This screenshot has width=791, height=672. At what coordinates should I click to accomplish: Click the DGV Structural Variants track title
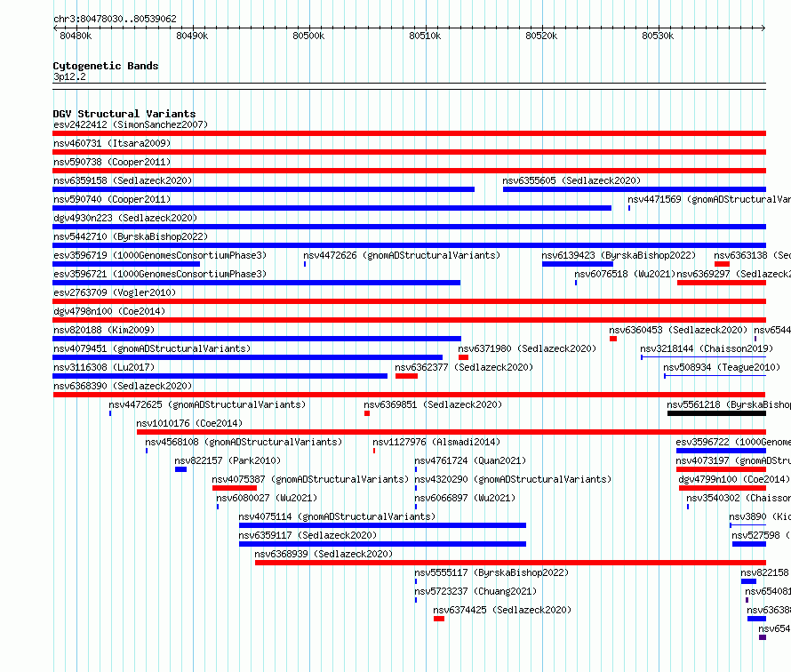tap(124, 114)
